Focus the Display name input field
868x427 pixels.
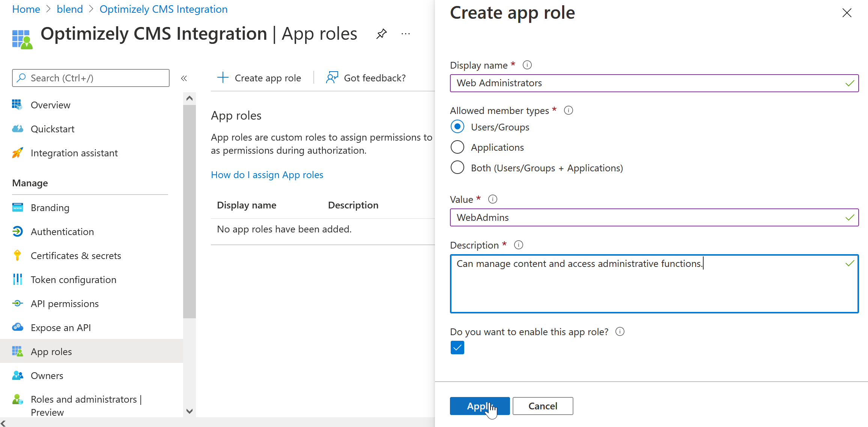(654, 83)
